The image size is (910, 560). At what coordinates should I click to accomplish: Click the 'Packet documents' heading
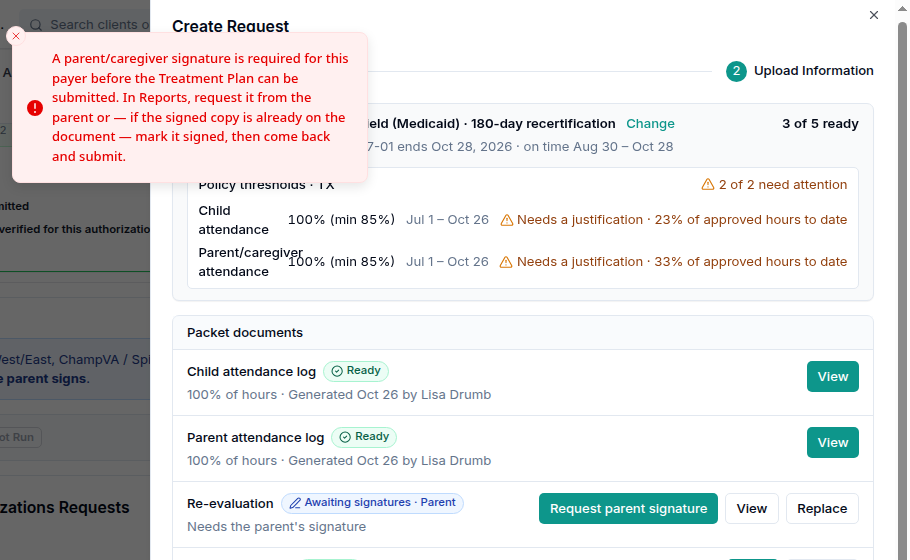245,333
